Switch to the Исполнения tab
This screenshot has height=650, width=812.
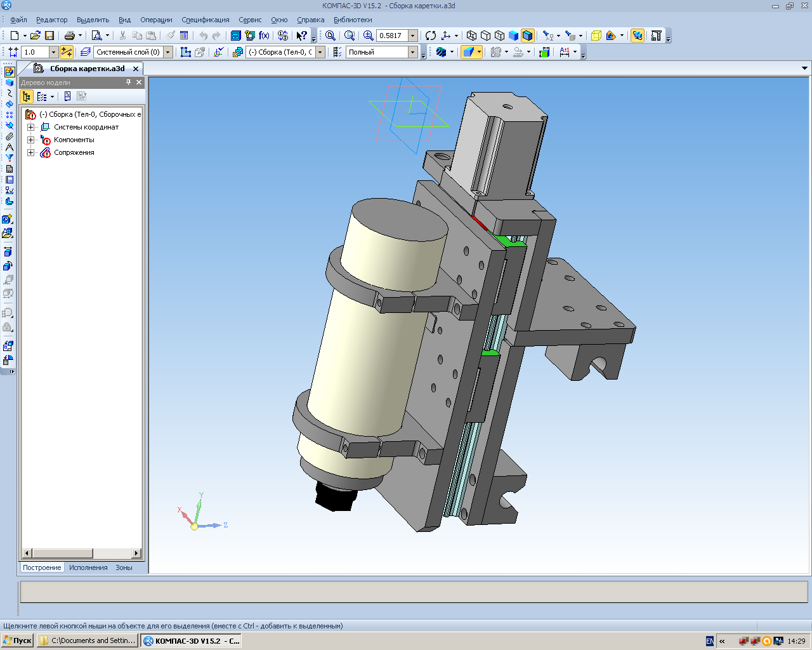click(88, 567)
